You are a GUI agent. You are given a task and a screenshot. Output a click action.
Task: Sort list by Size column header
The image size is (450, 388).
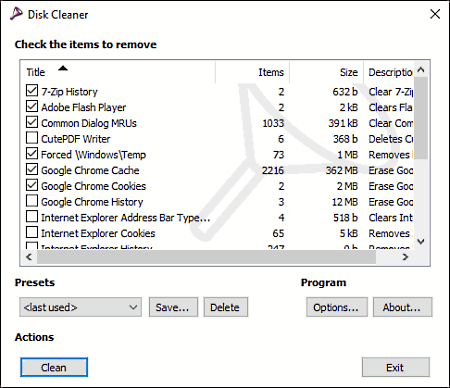pyautogui.click(x=326, y=72)
